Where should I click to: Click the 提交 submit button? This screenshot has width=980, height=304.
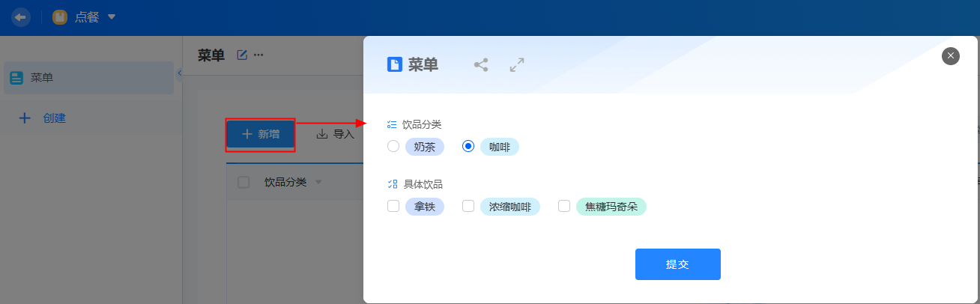(x=678, y=264)
